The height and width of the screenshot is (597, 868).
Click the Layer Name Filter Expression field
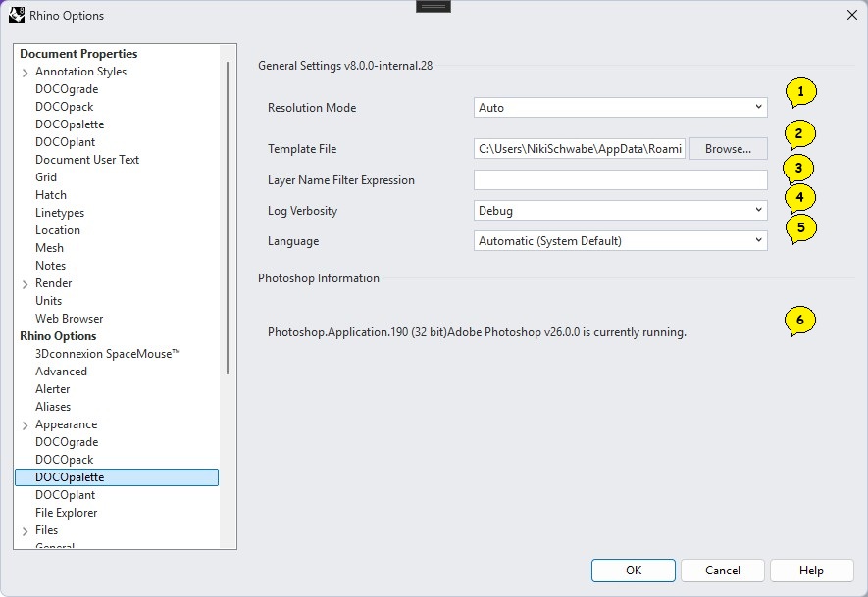click(621, 179)
